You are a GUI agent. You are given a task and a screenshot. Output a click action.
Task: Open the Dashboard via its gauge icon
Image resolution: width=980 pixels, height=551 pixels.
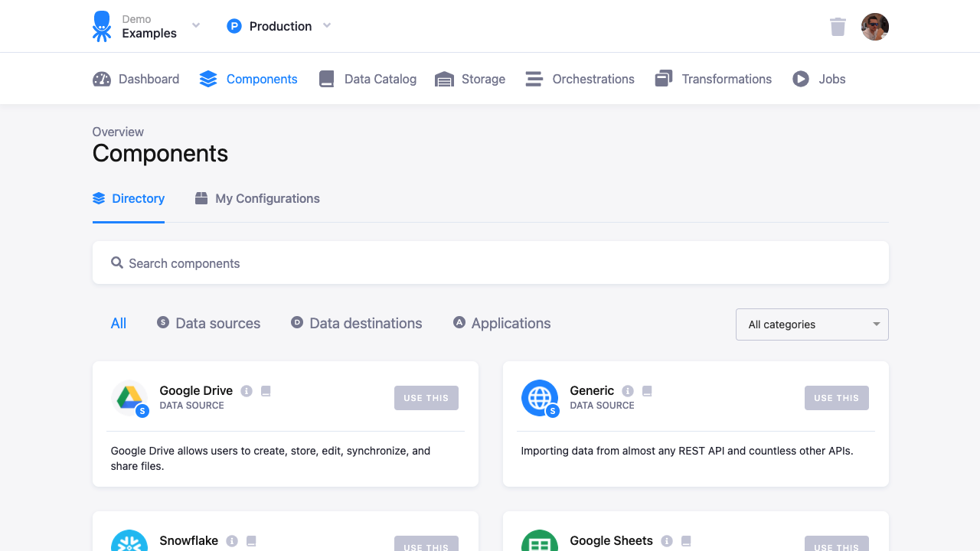100,78
